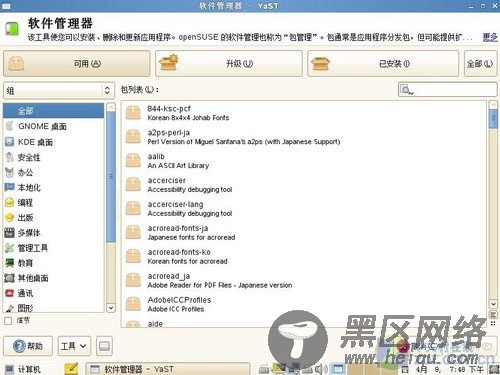Image resolution: width=500 pixels, height=375 pixels.
Task: Activate 软件管理器 - YaST taskbar button
Action: coord(168,369)
